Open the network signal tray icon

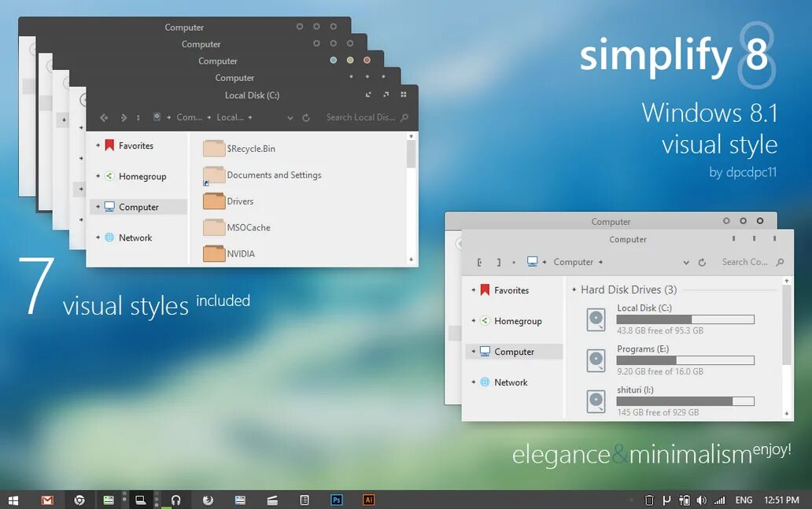click(719, 500)
